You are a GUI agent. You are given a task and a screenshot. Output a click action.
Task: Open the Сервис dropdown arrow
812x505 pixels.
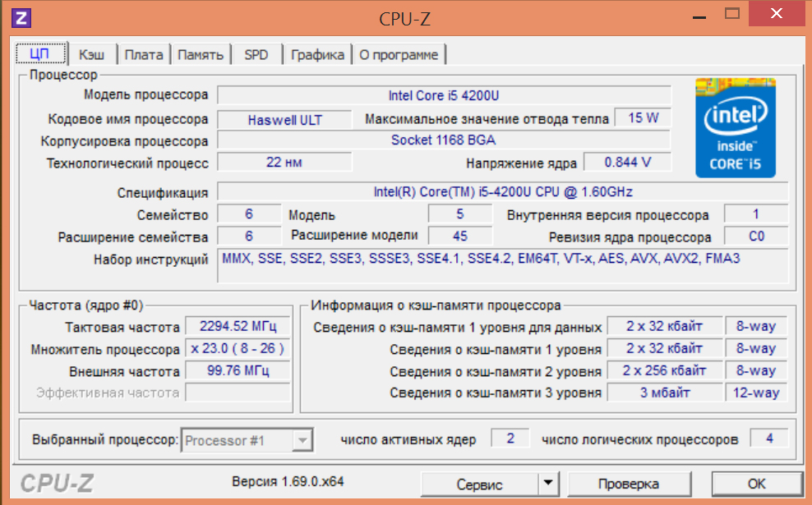point(548,484)
